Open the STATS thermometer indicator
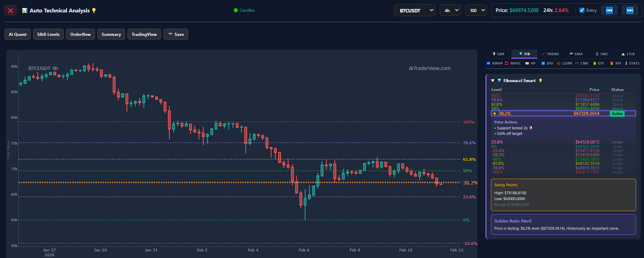Screen dimensions: 644x258 pyautogui.click(x=632, y=63)
